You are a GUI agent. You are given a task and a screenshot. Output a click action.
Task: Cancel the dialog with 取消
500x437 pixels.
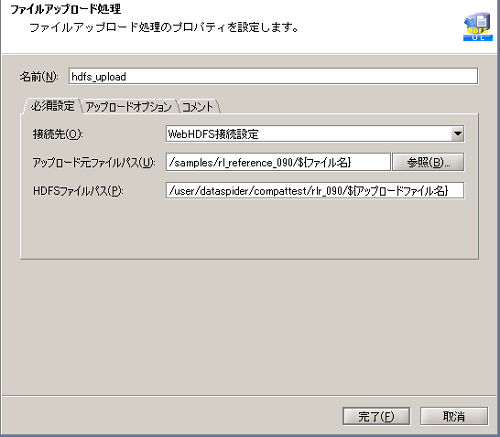(x=454, y=416)
